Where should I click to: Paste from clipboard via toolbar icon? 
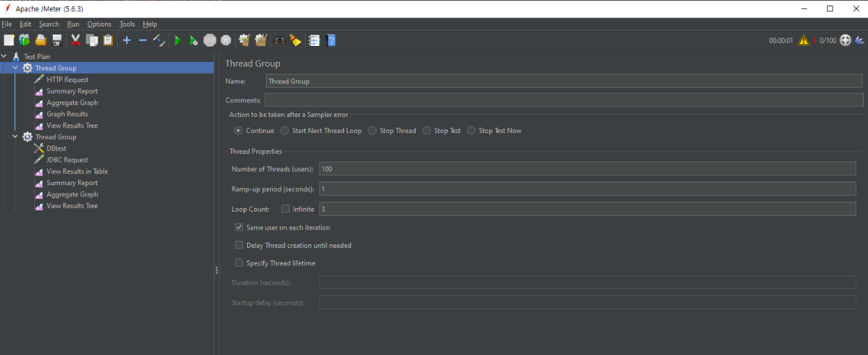[x=108, y=40]
